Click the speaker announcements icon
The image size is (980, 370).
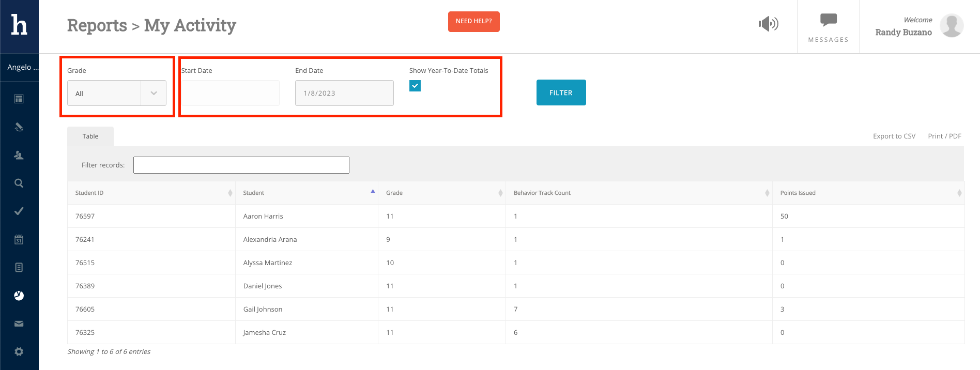coord(768,24)
